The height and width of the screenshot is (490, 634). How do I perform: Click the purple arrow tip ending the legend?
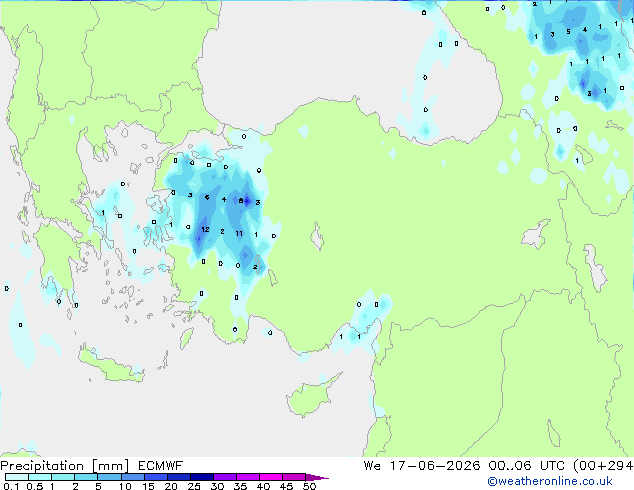click(x=317, y=477)
